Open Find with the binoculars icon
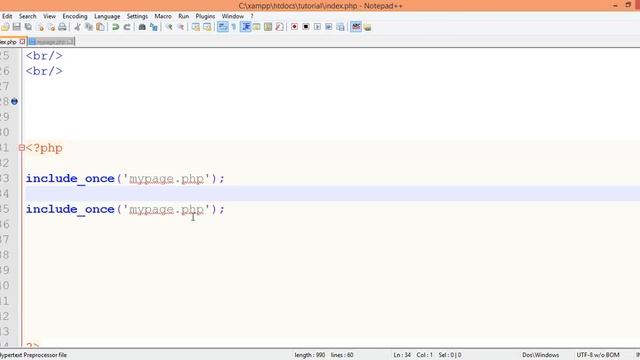The height and width of the screenshot is (360, 640). (x=142, y=27)
